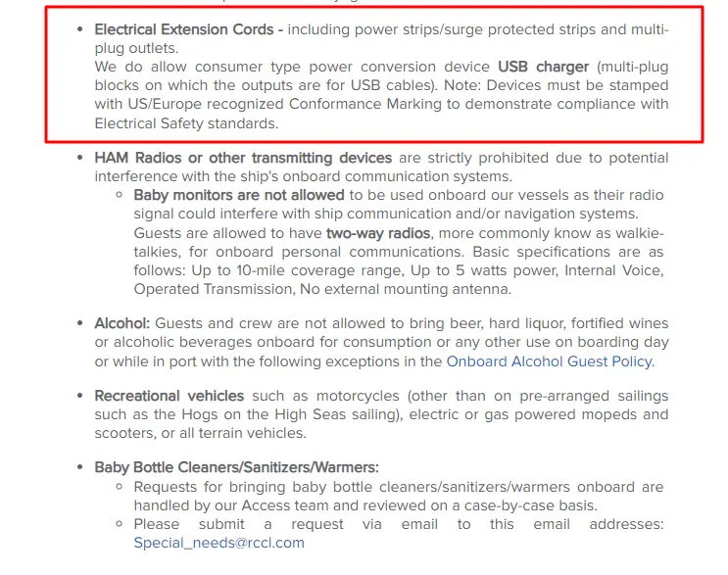Click the bullet beside HAM Radios

pyautogui.click(x=80, y=158)
